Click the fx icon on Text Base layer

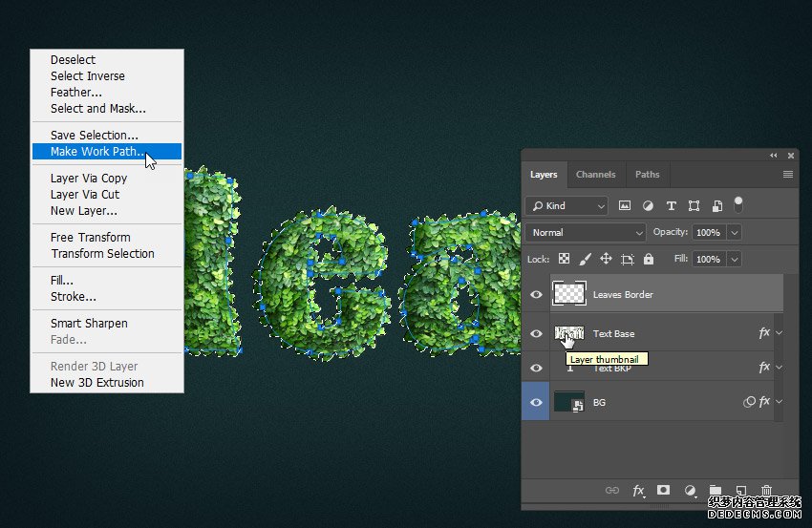[764, 333]
